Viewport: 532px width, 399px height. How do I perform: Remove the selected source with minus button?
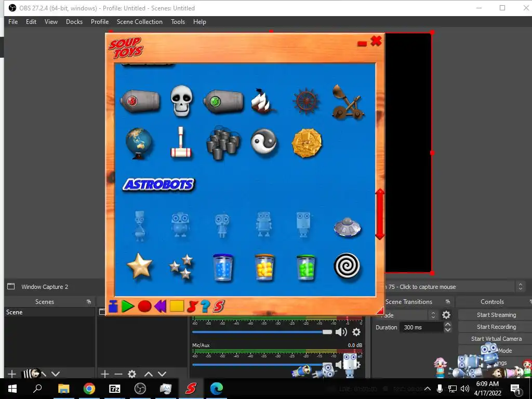(x=118, y=374)
